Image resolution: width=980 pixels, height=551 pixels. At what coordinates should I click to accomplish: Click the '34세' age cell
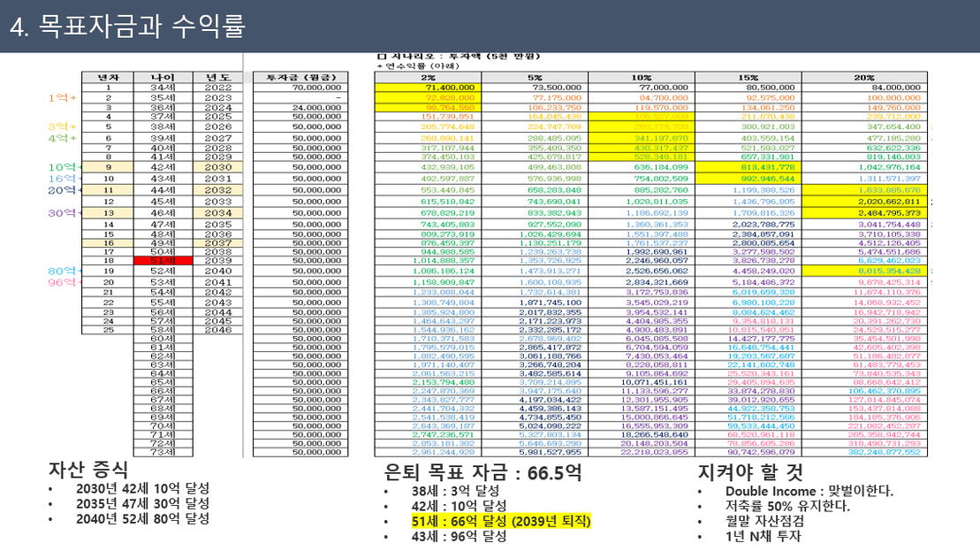(x=163, y=88)
